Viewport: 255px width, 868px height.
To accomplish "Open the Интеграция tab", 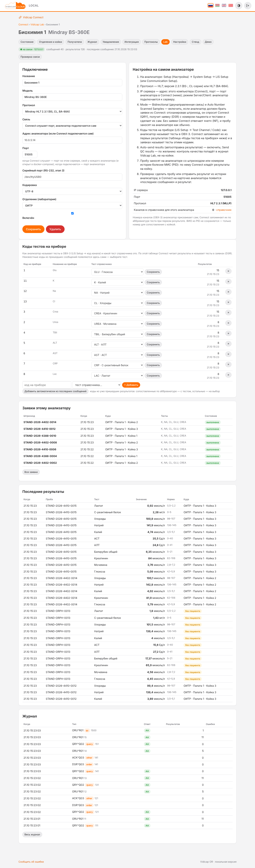I will click(x=132, y=42).
